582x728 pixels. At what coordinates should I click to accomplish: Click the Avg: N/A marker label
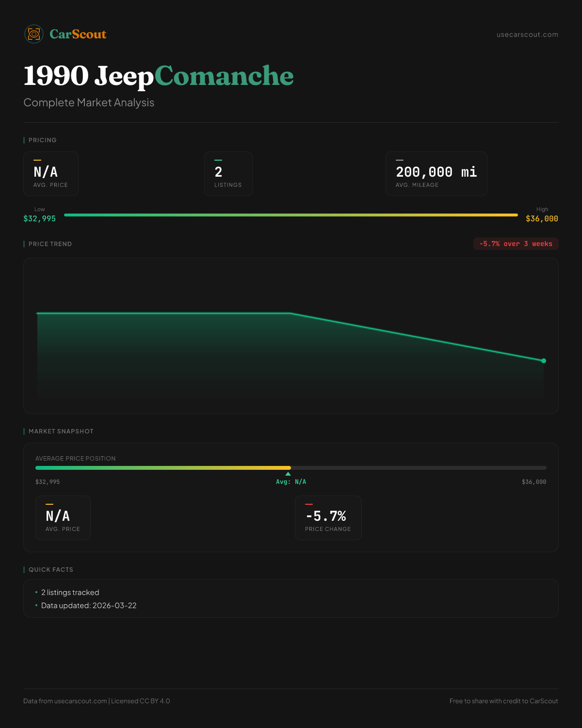(291, 482)
